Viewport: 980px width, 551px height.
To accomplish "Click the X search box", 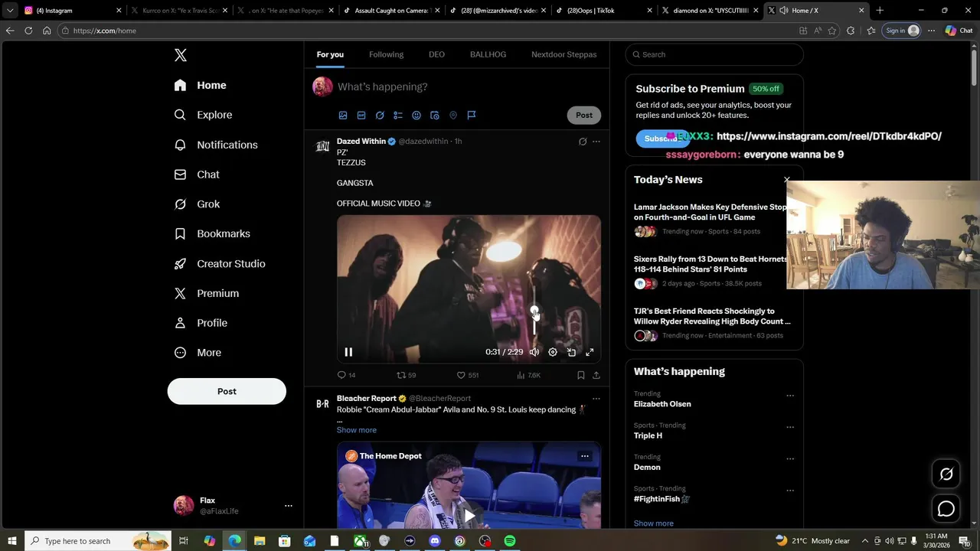I will coord(714,54).
